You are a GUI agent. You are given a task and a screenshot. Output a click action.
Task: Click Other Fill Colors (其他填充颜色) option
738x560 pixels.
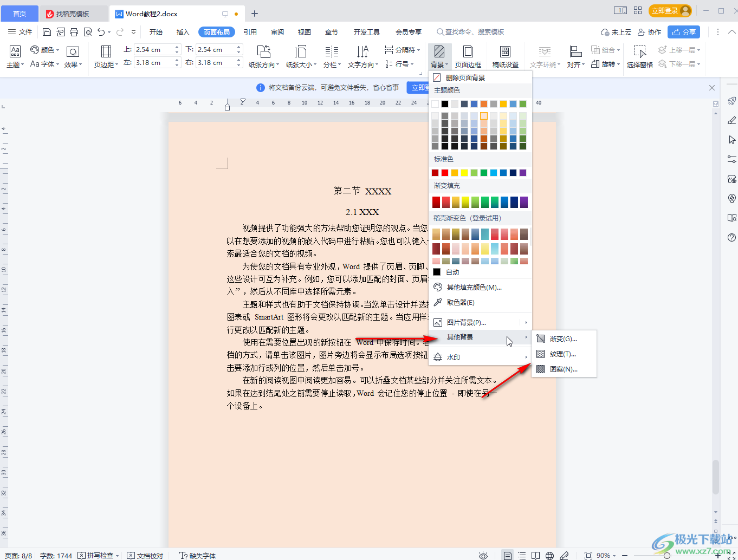[x=480, y=287]
